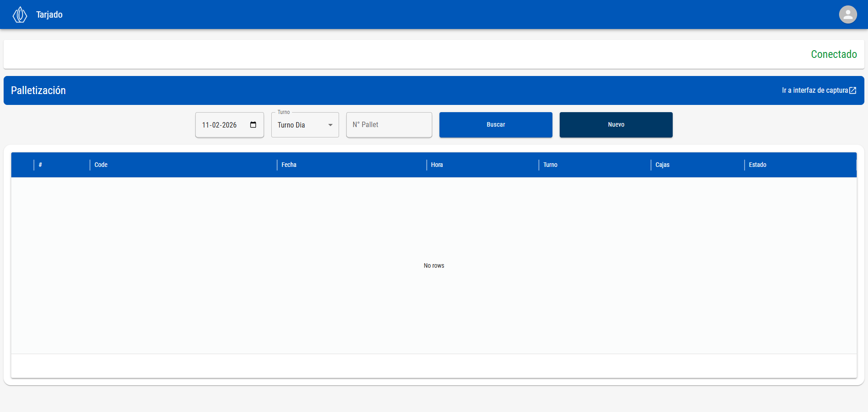Image resolution: width=868 pixels, height=412 pixels.
Task: Open Ir a interfaz de captura link
Action: click(x=819, y=90)
